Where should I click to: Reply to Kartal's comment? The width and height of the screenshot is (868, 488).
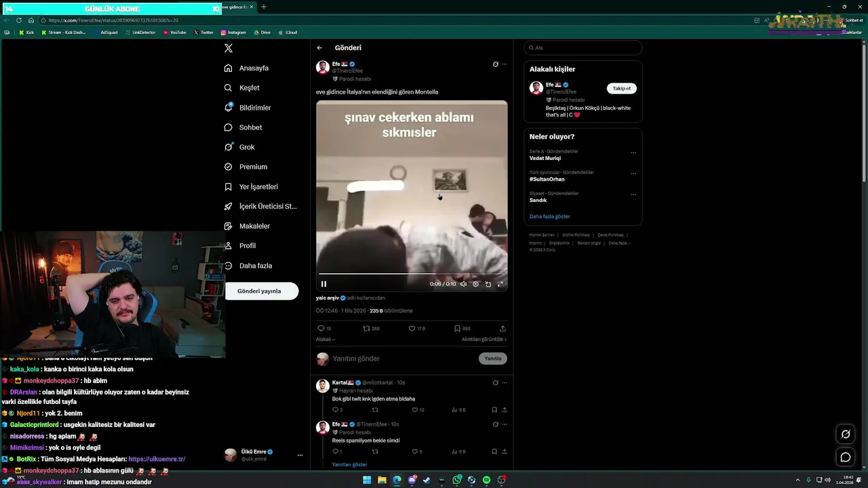tap(337, 410)
